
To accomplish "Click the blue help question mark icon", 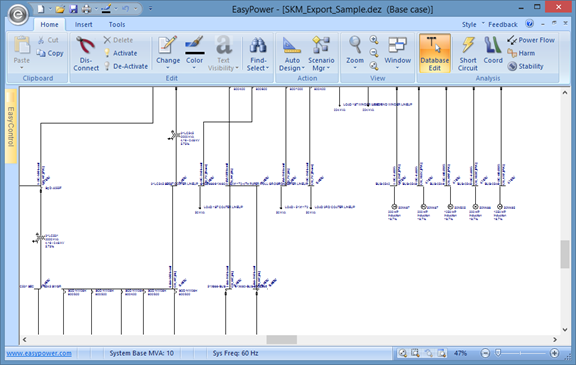I will click(529, 24).
